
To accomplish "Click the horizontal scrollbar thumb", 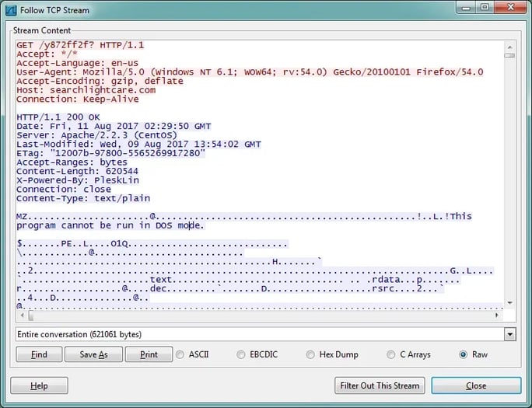I will pos(30,316).
